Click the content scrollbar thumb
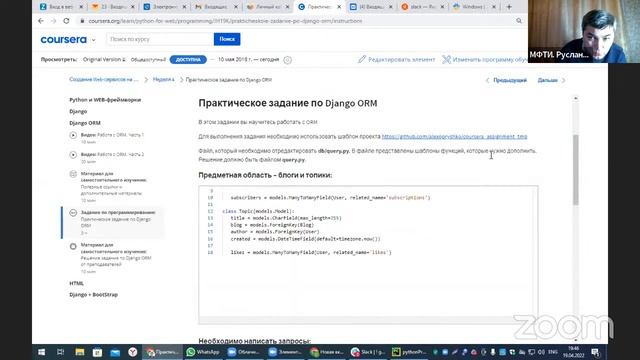Viewport: 640px width, 360px height. click(x=576, y=169)
